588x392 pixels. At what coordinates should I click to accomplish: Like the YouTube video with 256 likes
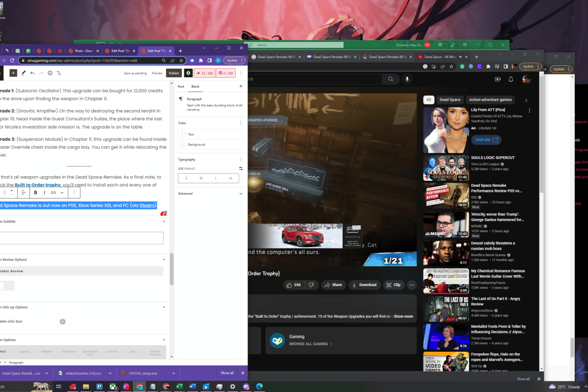click(293, 285)
